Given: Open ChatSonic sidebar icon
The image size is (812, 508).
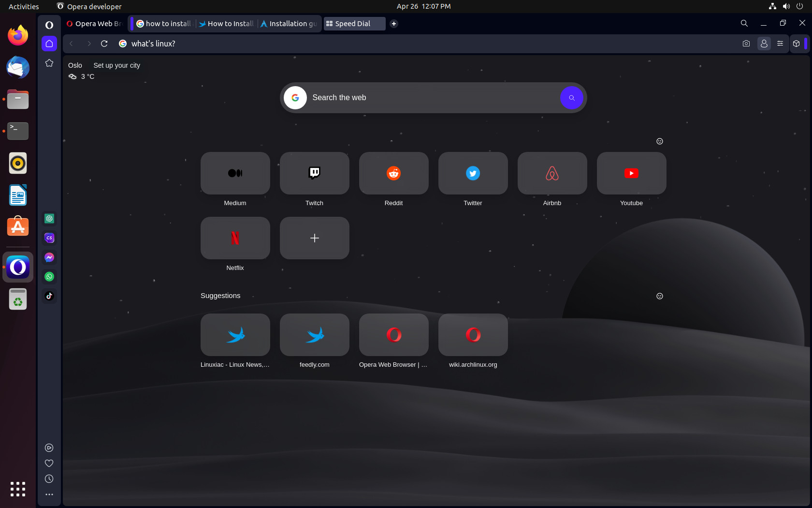Looking at the screenshot, I should tap(49, 238).
